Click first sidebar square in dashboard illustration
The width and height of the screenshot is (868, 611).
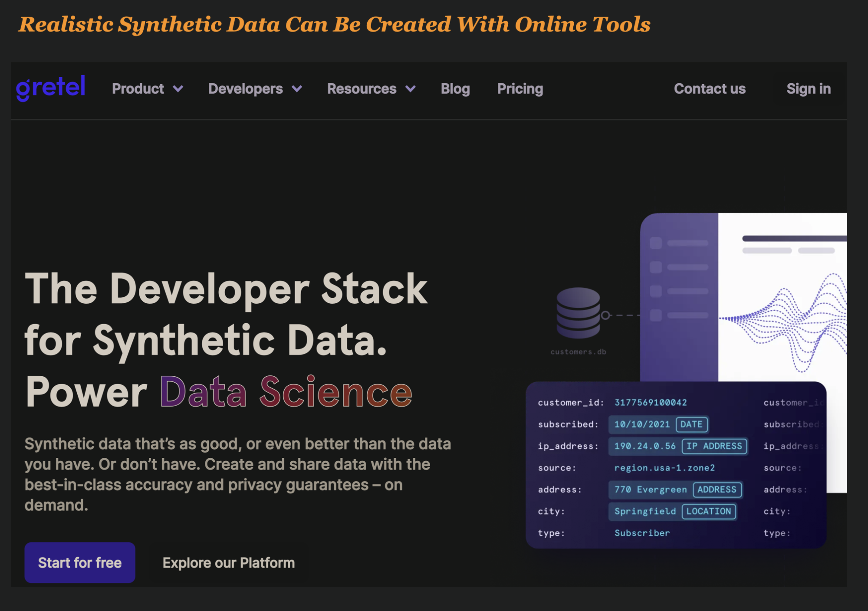tap(655, 243)
